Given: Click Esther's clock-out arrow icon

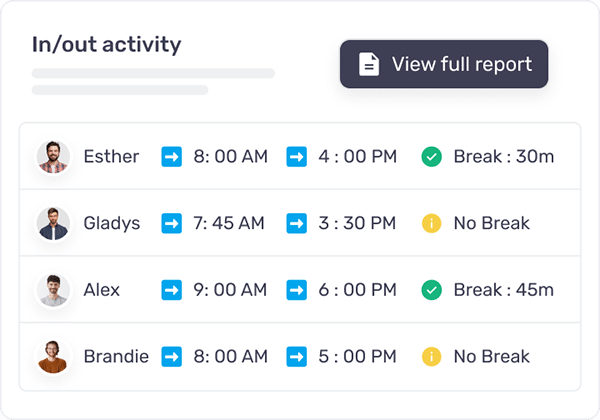Looking at the screenshot, I should [297, 156].
